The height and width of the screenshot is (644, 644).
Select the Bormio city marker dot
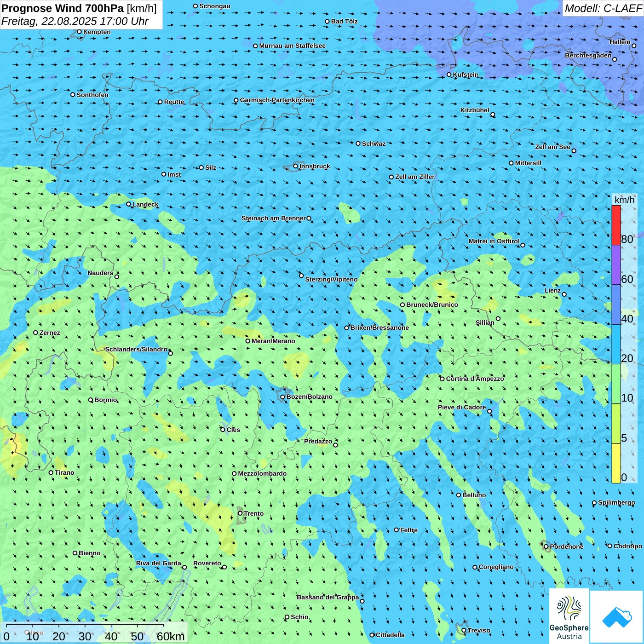91,400
